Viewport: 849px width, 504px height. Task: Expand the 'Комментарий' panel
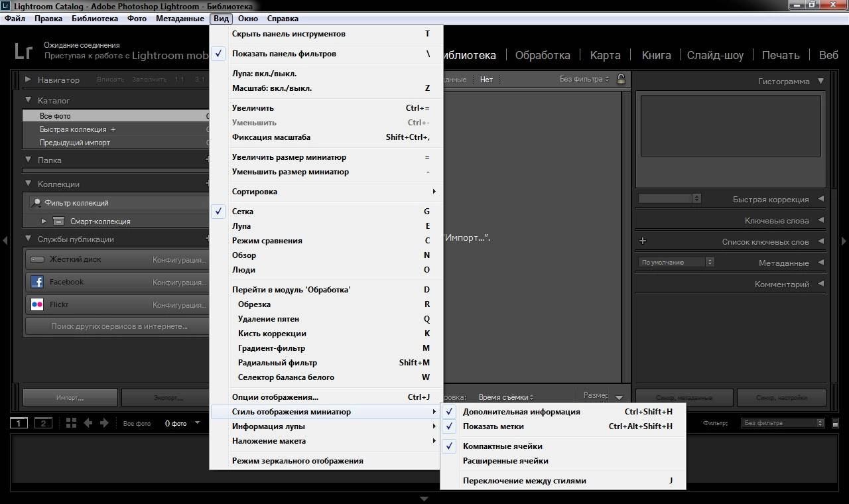click(821, 284)
